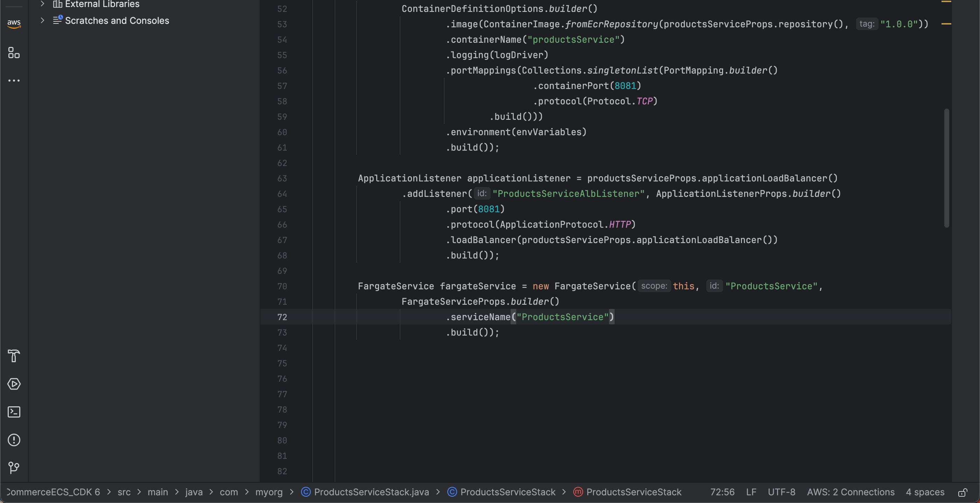Click the com breadcrumb
980x503 pixels.
pos(229,492)
